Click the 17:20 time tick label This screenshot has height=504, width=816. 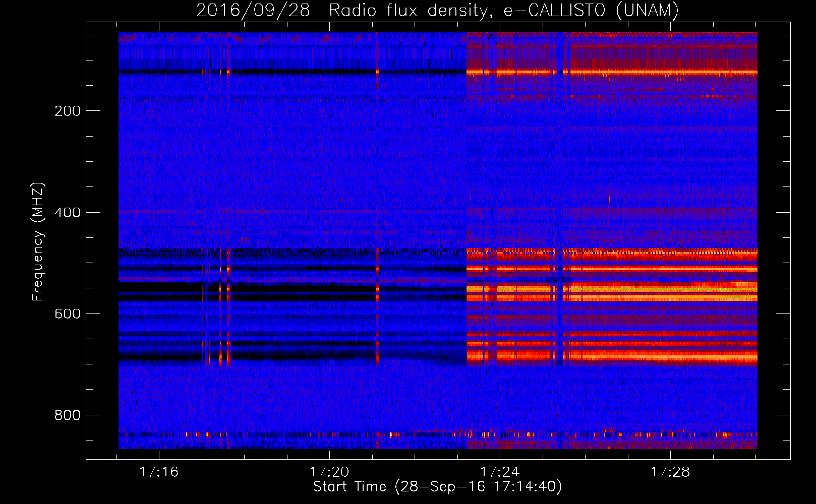coord(329,472)
